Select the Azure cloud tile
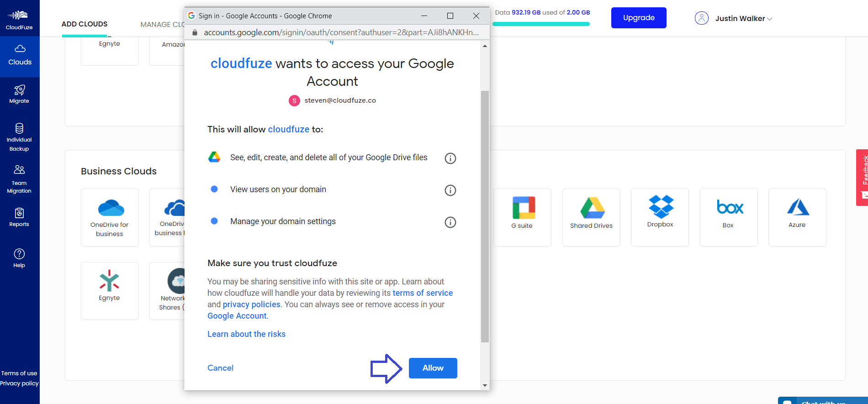Image resolution: width=868 pixels, height=404 pixels. pos(797,217)
